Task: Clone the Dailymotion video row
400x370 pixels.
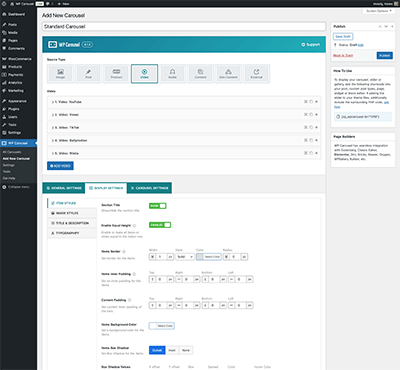Action: pyautogui.click(x=311, y=140)
